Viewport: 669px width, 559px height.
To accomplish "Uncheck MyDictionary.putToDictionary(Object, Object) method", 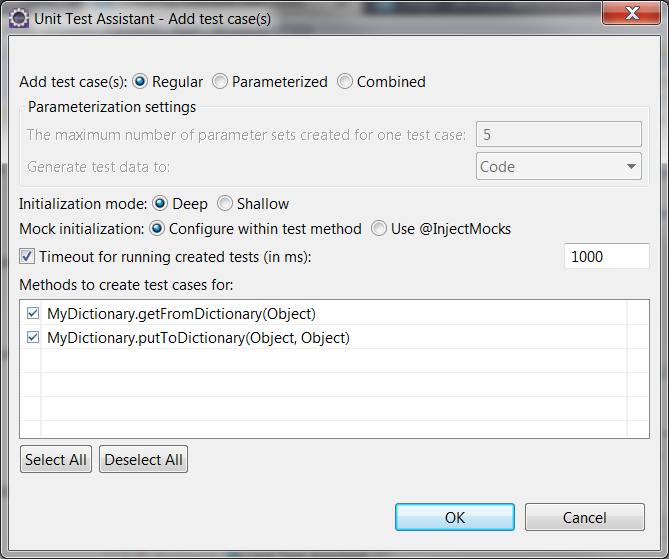I will click(33, 337).
